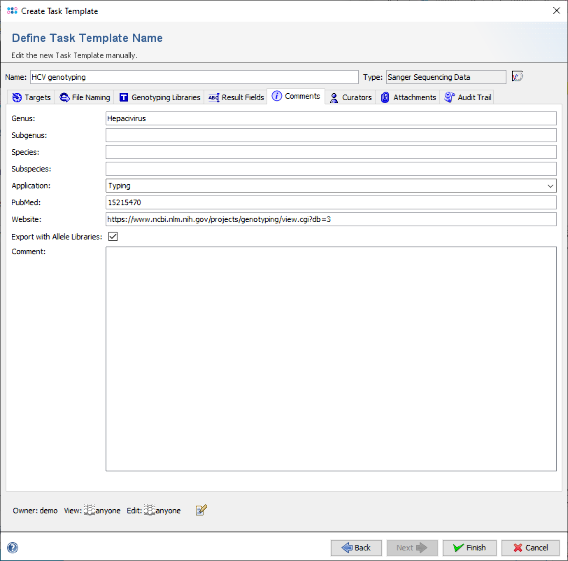Click the empty Species field
Image resolution: width=568 pixels, height=561 pixels.
[x=331, y=152]
